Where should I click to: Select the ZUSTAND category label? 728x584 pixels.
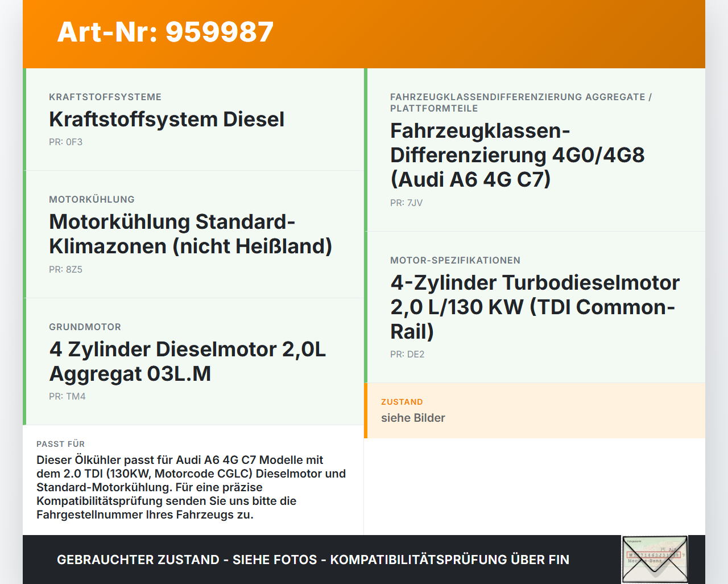coord(402,402)
